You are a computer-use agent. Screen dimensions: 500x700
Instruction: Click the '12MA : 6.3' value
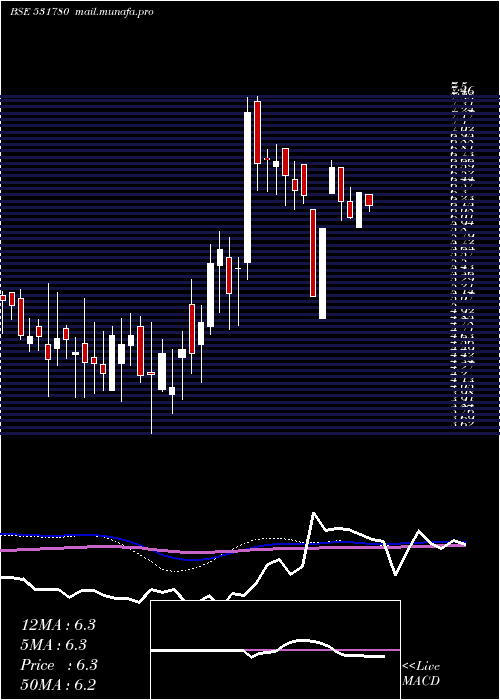click(x=58, y=625)
